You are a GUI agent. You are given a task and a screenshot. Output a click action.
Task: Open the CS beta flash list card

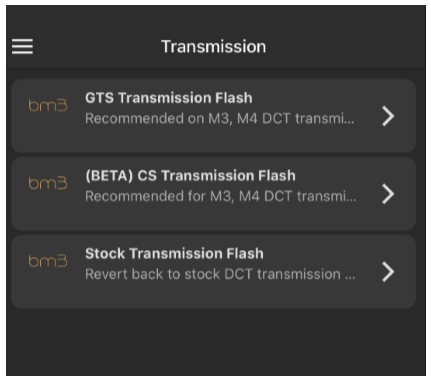point(214,194)
